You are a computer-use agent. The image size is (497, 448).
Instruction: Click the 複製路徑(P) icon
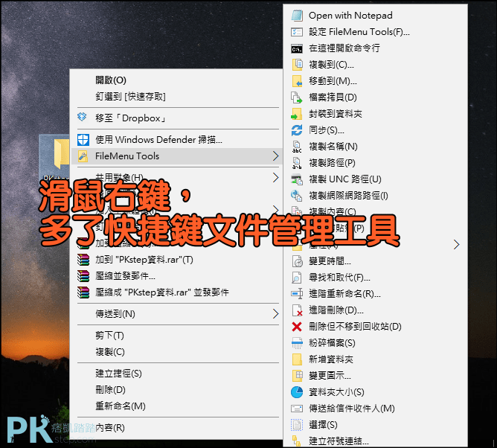297,163
